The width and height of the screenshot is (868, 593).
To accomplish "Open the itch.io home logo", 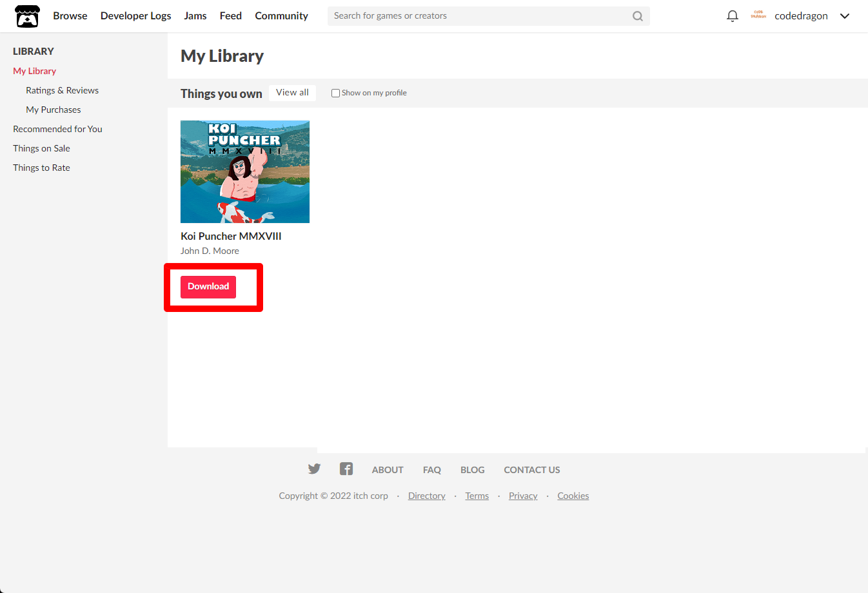I will tap(27, 16).
